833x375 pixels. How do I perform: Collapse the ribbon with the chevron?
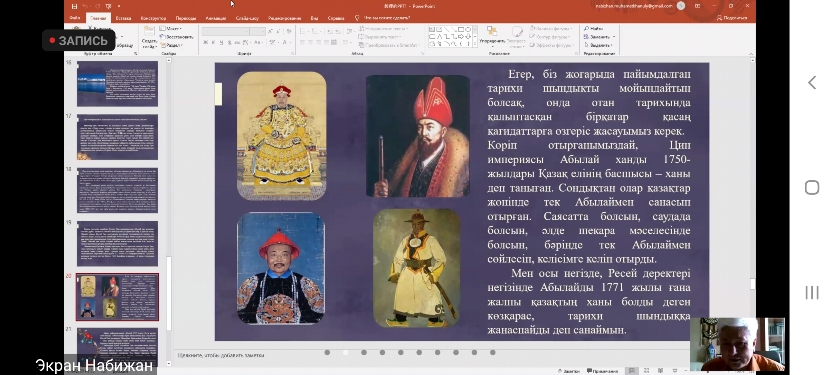[x=752, y=53]
